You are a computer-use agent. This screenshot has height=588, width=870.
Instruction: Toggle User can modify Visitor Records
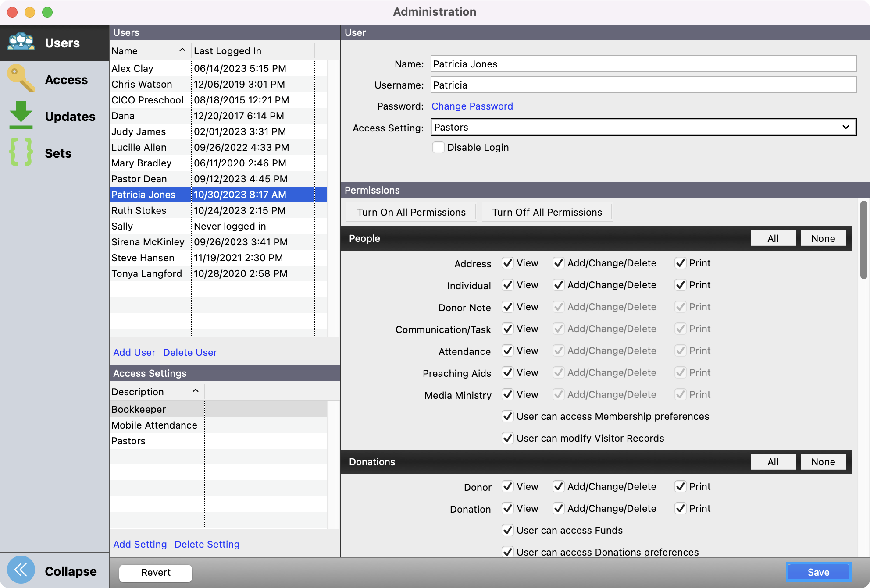tap(508, 438)
